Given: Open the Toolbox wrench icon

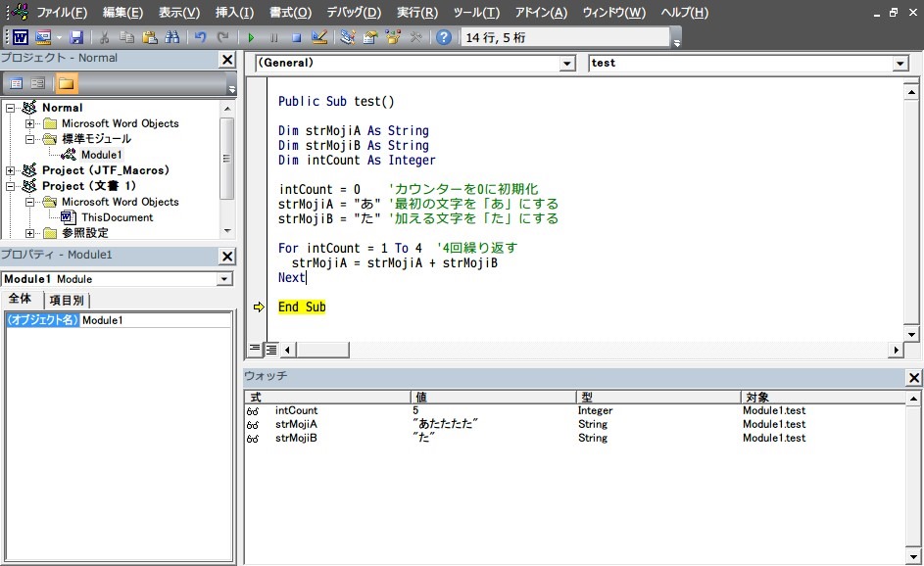Looking at the screenshot, I should pyautogui.click(x=416, y=37).
